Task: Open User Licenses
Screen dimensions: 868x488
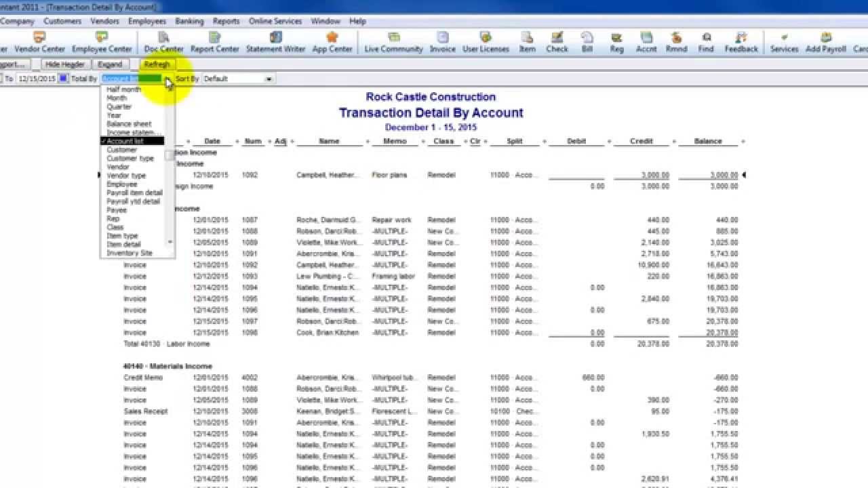Action: click(486, 42)
